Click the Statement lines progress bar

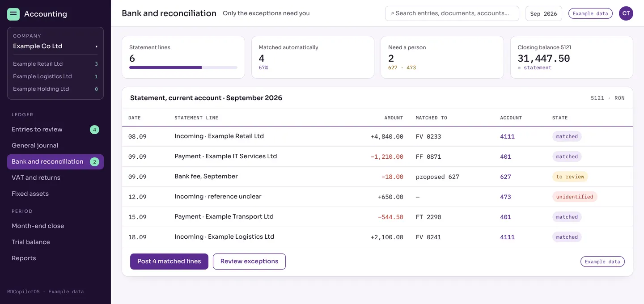pos(183,68)
